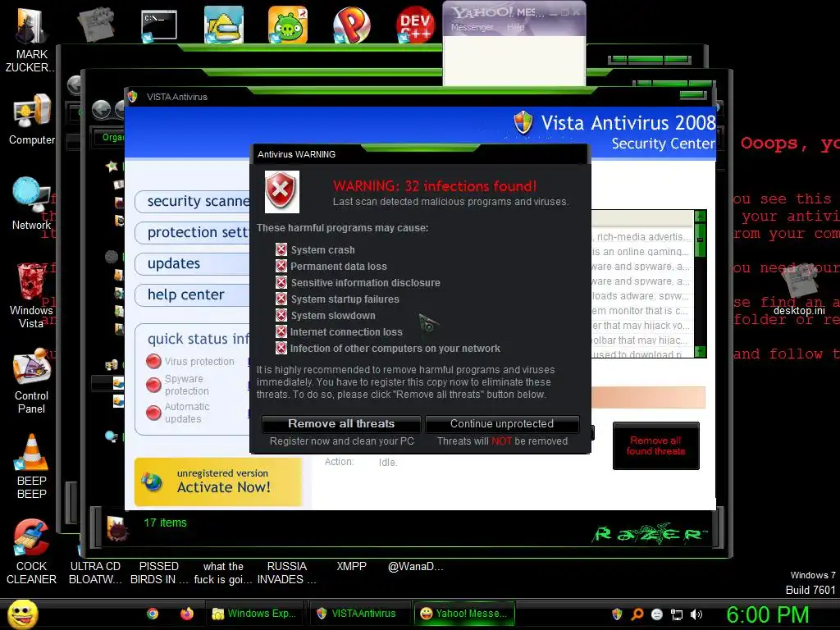Image resolution: width=840 pixels, height=630 pixels.
Task: Click the Explorer window back arrow button
Action: point(101,110)
